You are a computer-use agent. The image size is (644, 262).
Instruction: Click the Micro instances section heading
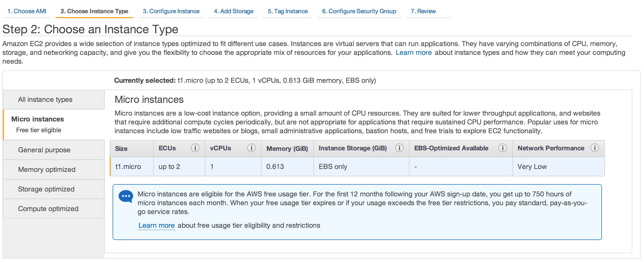point(149,99)
